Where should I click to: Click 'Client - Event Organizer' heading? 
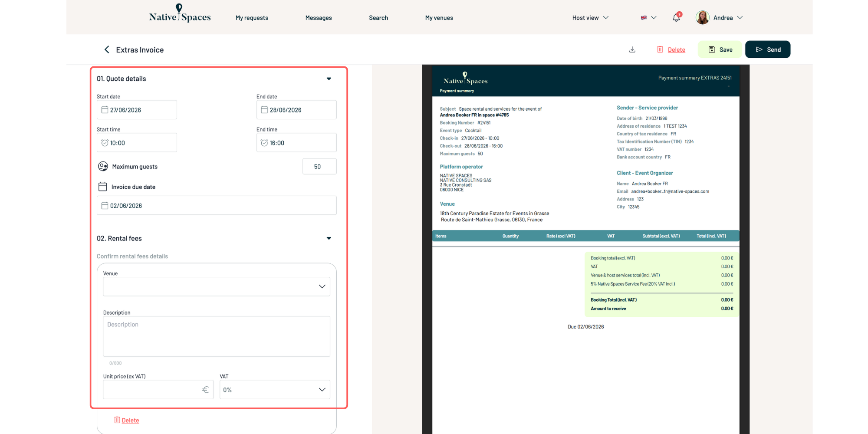click(644, 173)
